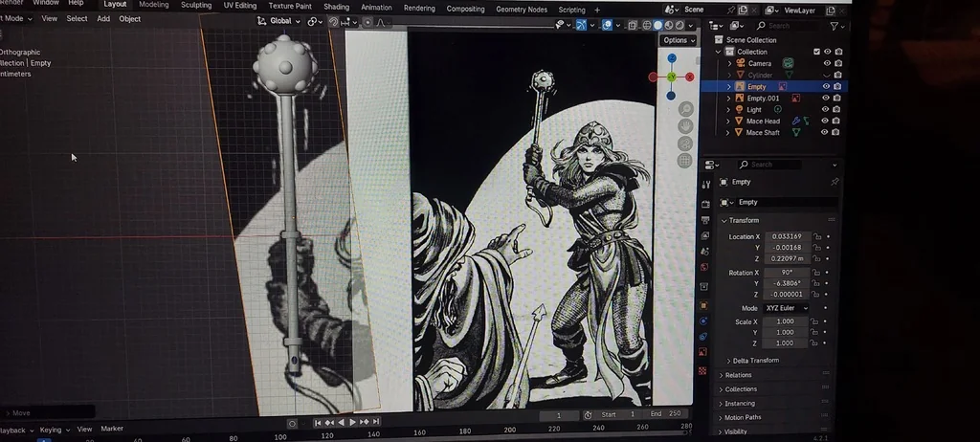
Task: Toggle camera view gizmo icon
Action: (685, 144)
